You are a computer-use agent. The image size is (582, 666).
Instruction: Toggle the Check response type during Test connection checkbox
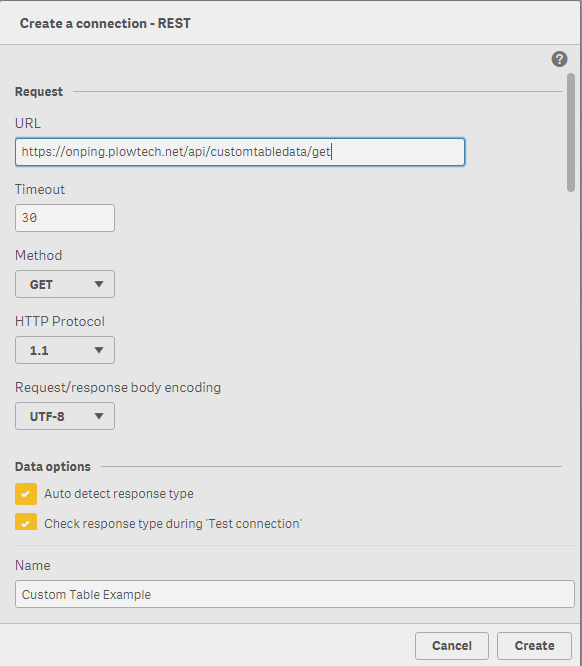point(26,522)
